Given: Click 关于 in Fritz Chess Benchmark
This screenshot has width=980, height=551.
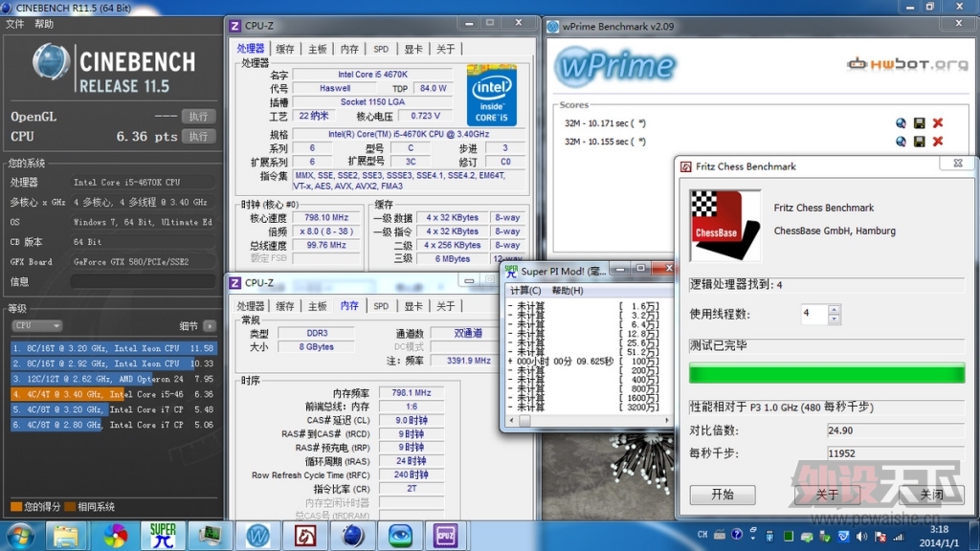Looking at the screenshot, I should coord(828,495).
